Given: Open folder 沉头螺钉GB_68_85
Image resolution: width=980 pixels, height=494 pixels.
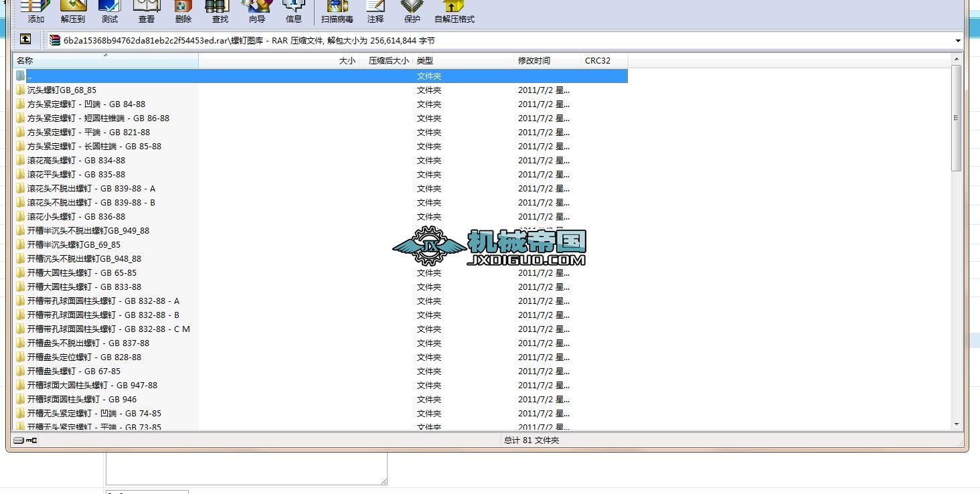Looking at the screenshot, I should tap(60, 90).
